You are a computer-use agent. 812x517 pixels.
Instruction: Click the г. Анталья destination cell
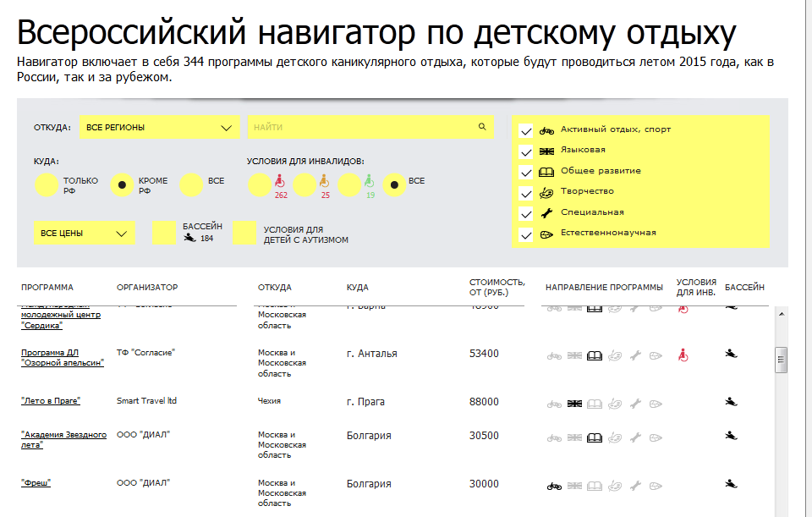pos(372,354)
